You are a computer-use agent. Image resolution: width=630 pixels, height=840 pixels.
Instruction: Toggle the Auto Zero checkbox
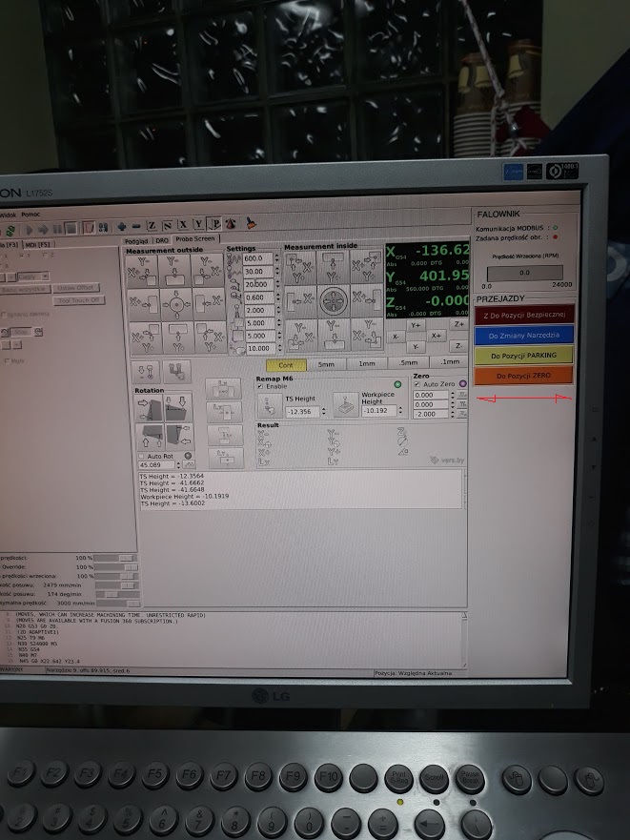pyautogui.click(x=417, y=384)
